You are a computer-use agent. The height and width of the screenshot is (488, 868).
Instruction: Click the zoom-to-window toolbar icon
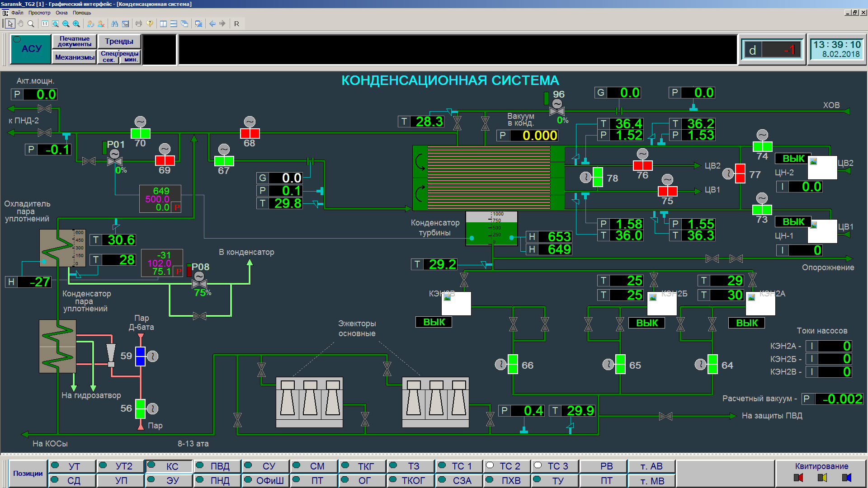(55, 23)
